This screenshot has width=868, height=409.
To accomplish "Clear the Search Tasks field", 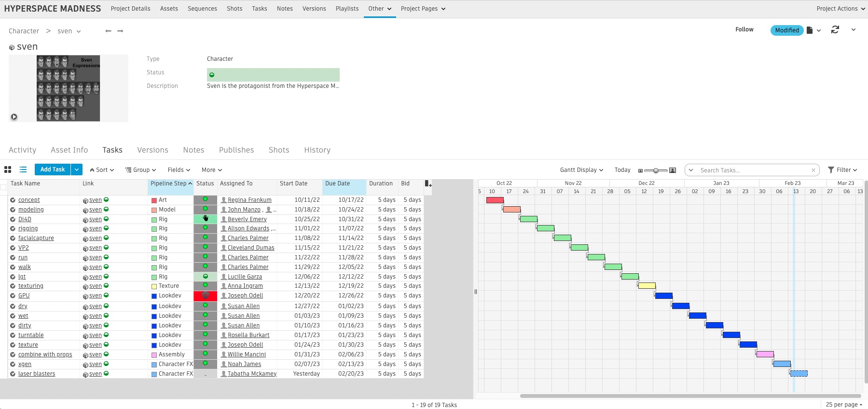I will coord(813,170).
